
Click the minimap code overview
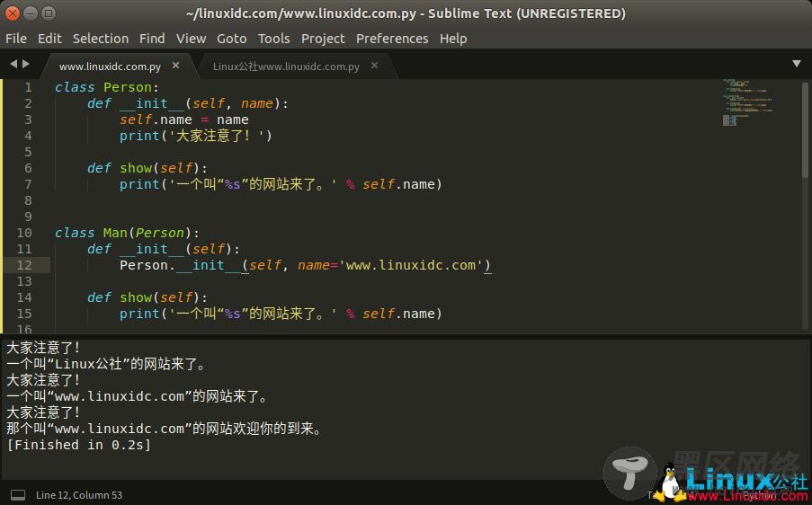pyautogui.click(x=746, y=103)
